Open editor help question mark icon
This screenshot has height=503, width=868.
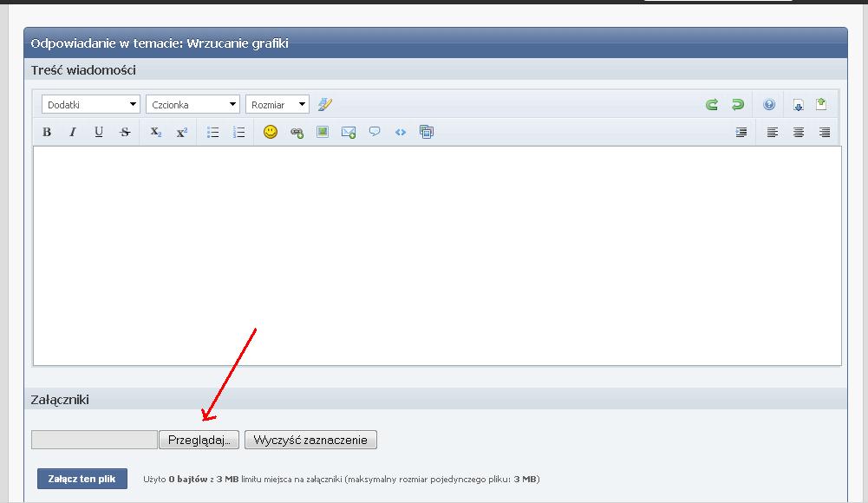tap(769, 105)
